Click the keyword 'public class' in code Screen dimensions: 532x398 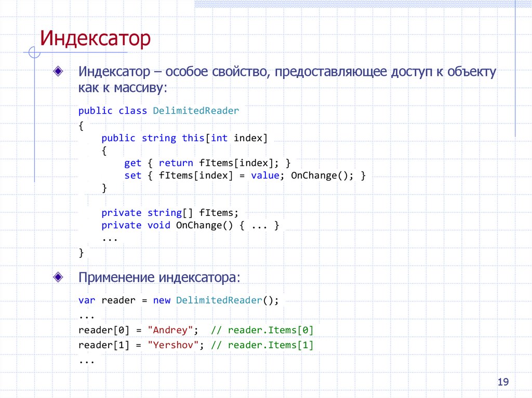[112, 110]
